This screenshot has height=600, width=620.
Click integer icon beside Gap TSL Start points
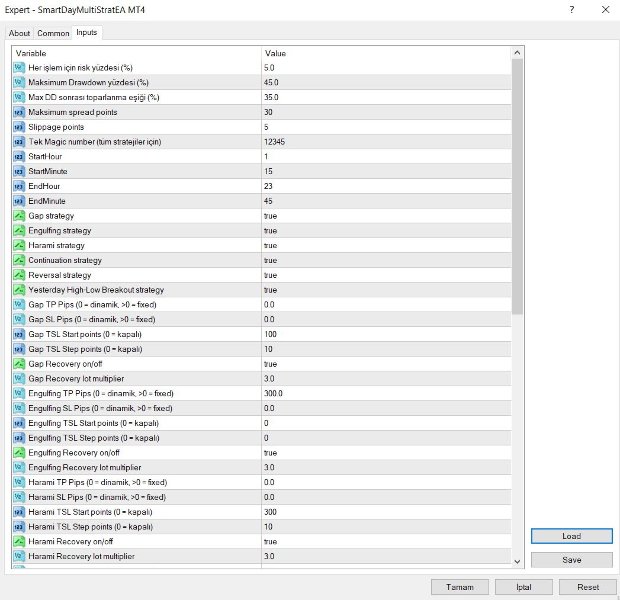(19, 334)
